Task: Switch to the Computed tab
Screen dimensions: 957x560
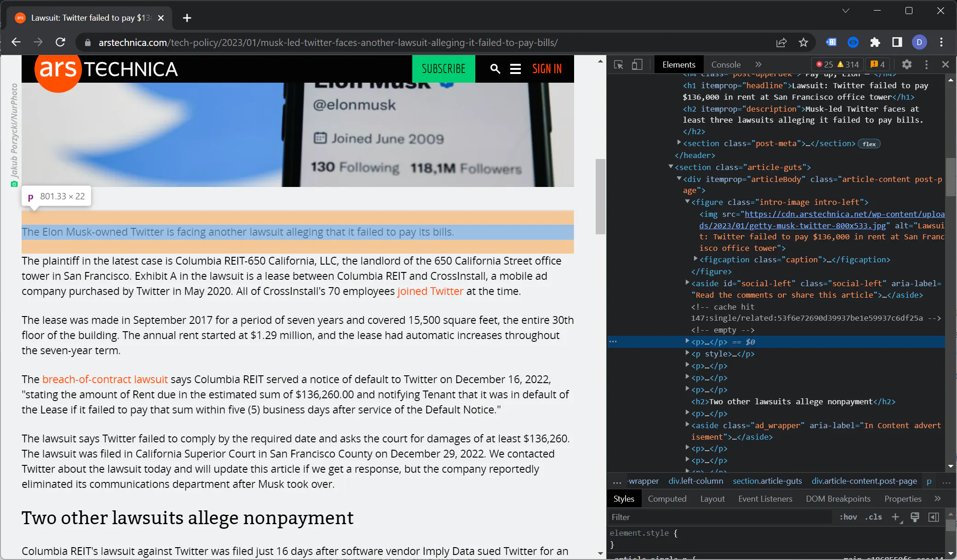Action: 667,498
